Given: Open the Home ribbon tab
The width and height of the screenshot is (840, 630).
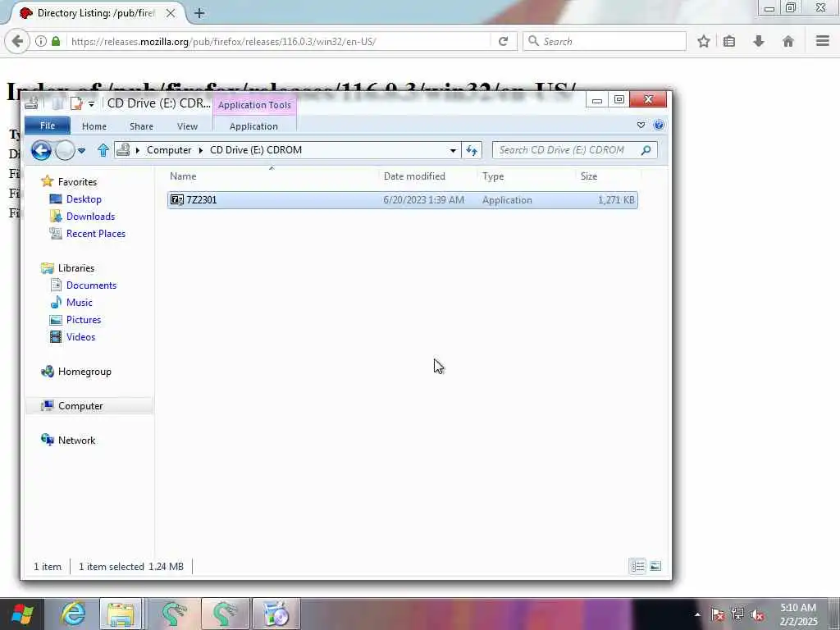Looking at the screenshot, I should [94, 126].
